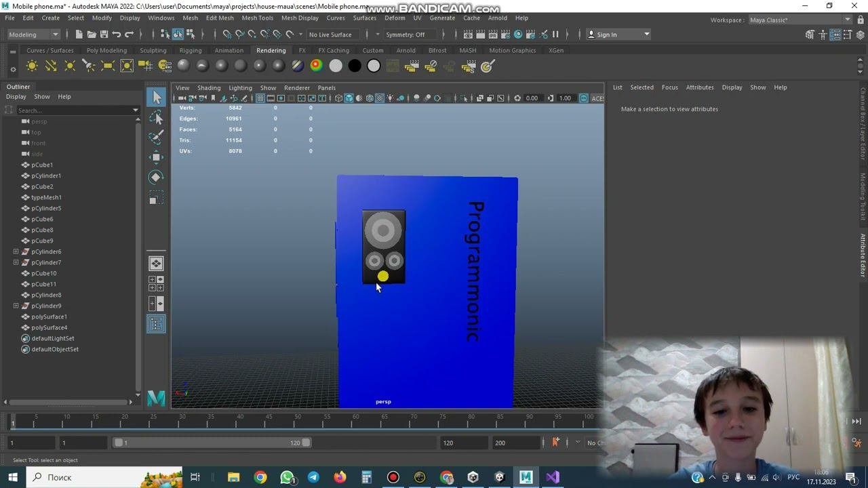Open the viewport Shading menu
Screen dimensions: 868x488
pos(209,87)
